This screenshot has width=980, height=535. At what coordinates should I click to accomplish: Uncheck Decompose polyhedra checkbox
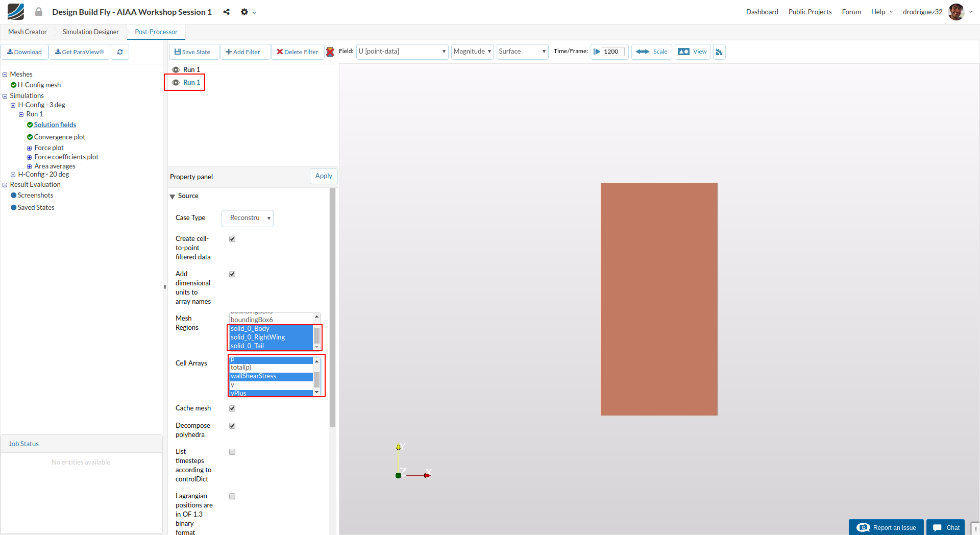point(232,426)
